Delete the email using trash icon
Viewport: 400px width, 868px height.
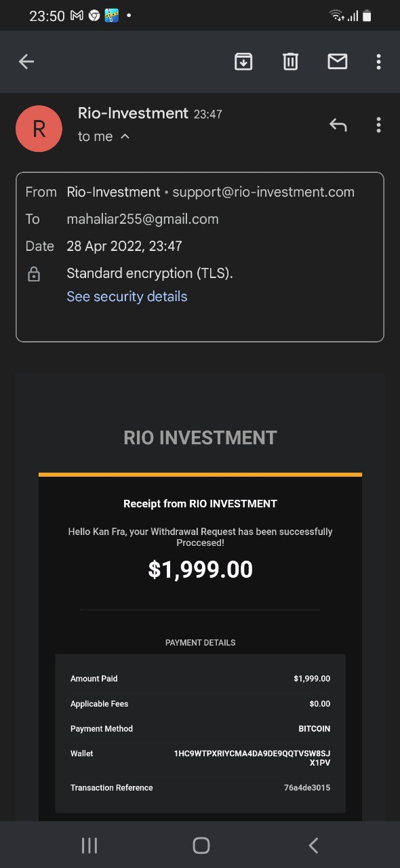[290, 62]
